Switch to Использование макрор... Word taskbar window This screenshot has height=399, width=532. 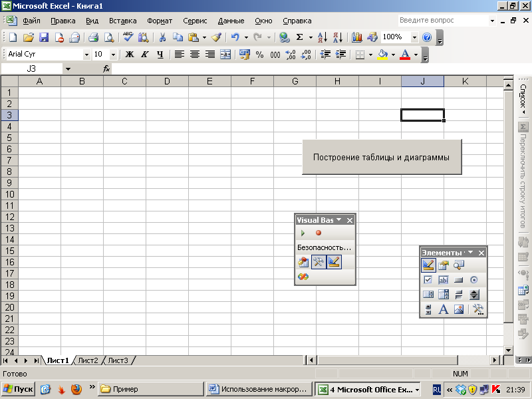258,389
